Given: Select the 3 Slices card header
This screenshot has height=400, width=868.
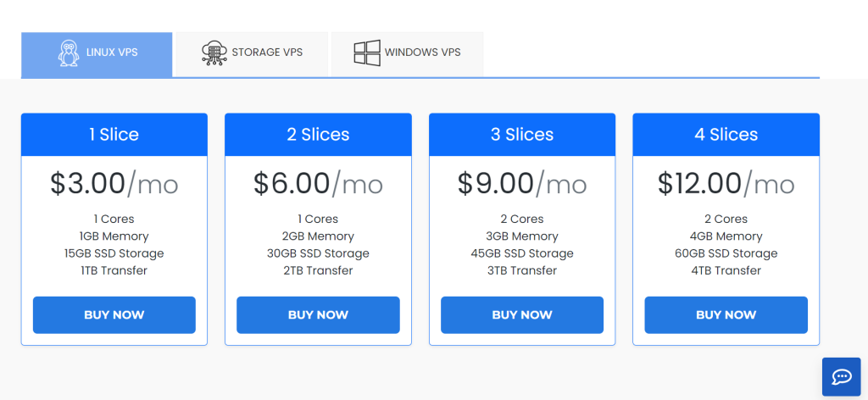Looking at the screenshot, I should click(x=522, y=135).
